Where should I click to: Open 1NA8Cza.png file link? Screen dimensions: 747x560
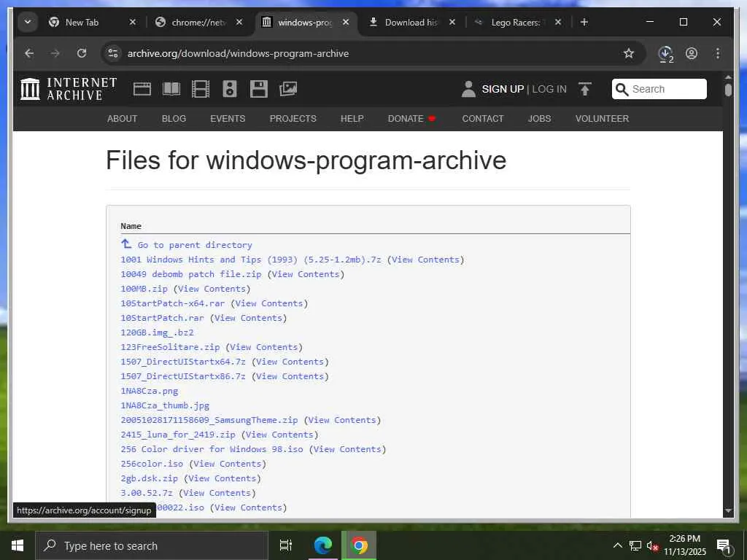[x=149, y=391]
